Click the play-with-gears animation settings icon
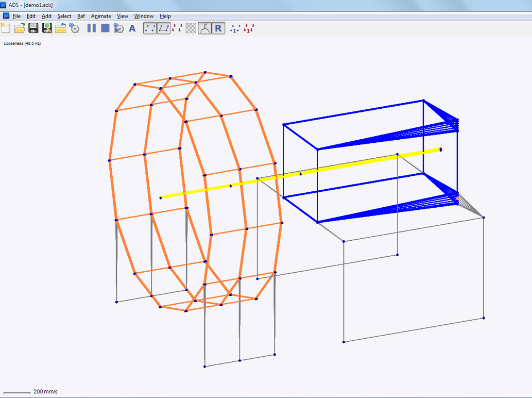Image resolution: width=532 pixels, height=398 pixels. click(x=119, y=28)
